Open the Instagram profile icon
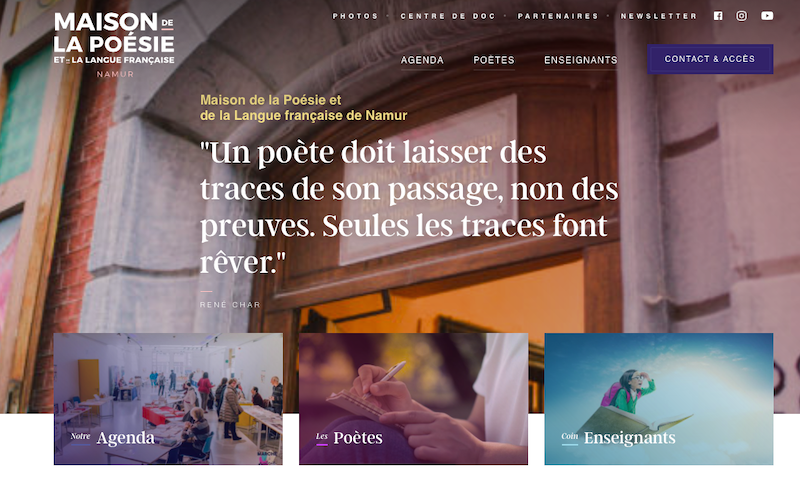This screenshot has height=494, width=800. pos(741,16)
